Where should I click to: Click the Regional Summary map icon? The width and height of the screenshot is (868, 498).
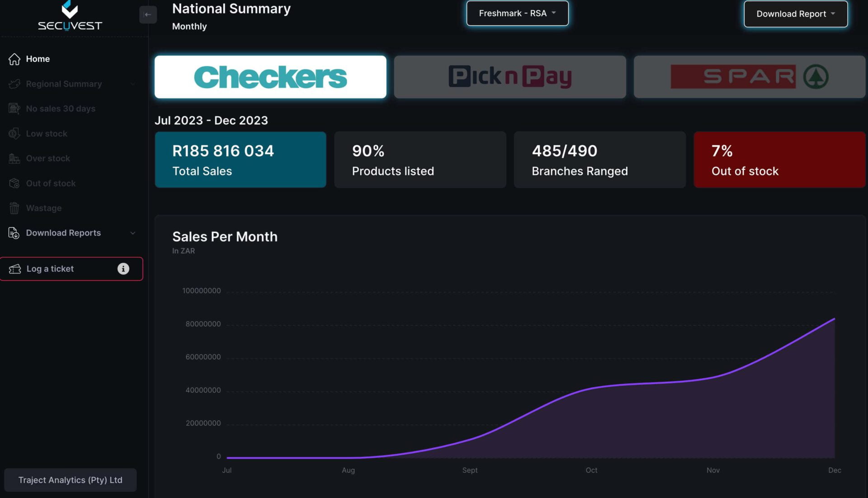tap(14, 84)
